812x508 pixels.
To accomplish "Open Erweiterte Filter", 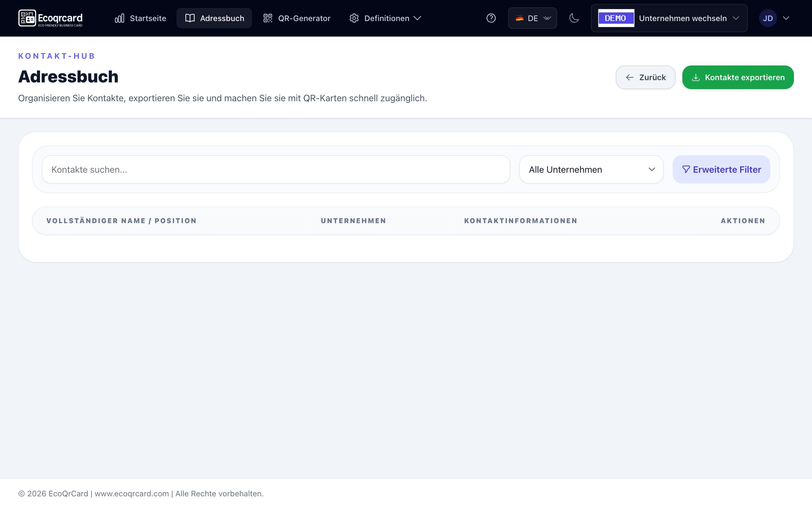I will click(x=721, y=169).
